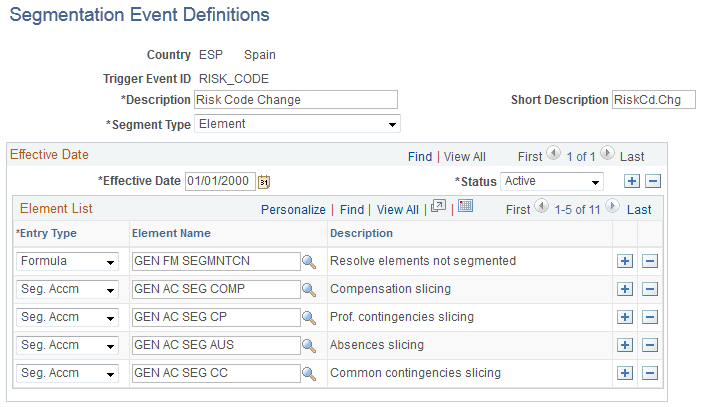This screenshot has height=407, width=706.
Task: Open the Effective Date calendar picker
Action: click(x=264, y=182)
